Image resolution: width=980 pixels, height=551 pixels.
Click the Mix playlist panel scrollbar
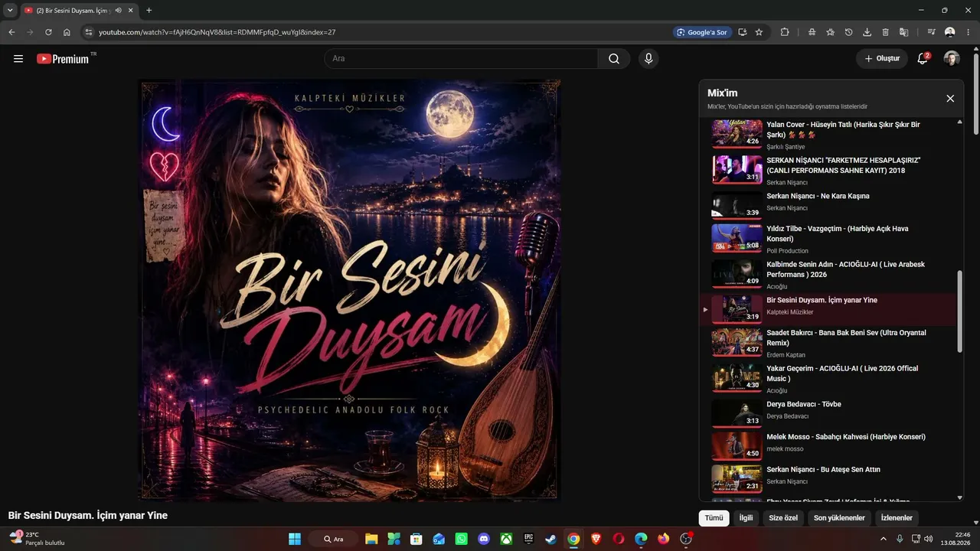(x=960, y=311)
